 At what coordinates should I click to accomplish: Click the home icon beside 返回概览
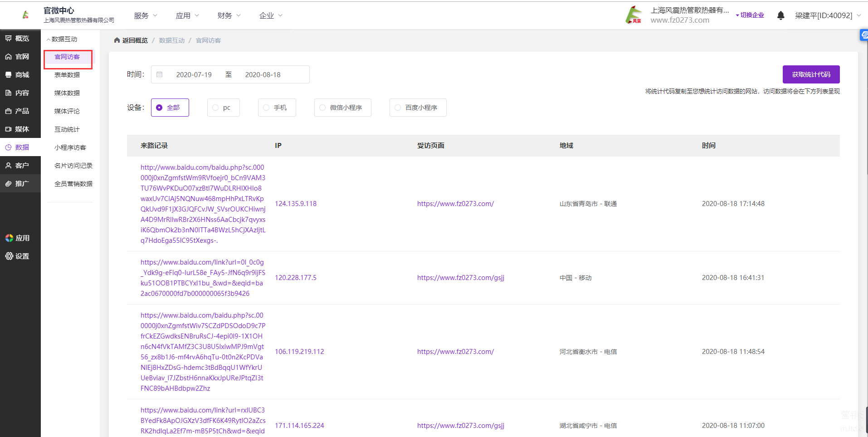point(117,40)
